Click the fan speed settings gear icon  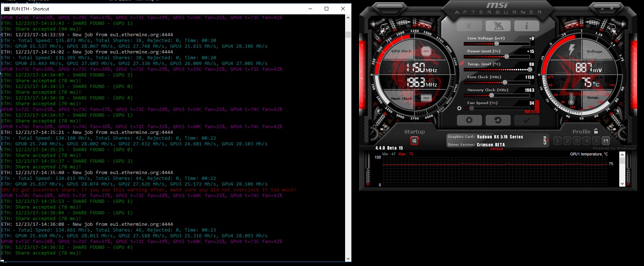click(x=459, y=108)
